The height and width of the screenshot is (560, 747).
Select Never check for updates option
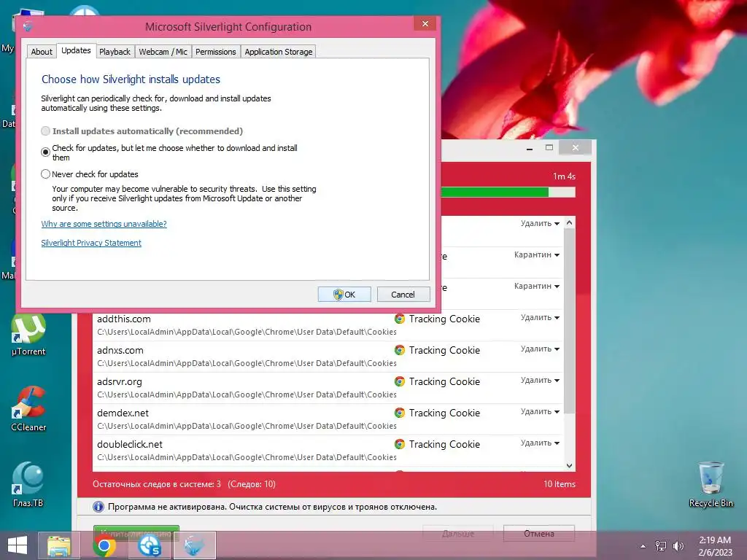click(45, 174)
